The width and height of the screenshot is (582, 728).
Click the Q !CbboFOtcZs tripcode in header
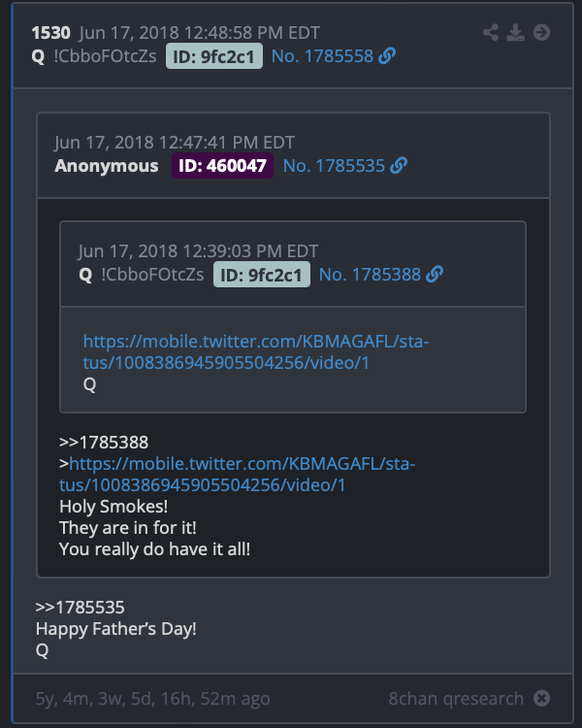coord(94,56)
